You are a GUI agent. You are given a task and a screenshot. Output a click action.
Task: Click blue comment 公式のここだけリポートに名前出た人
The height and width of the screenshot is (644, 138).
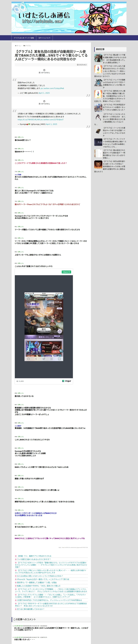(36, 514)
